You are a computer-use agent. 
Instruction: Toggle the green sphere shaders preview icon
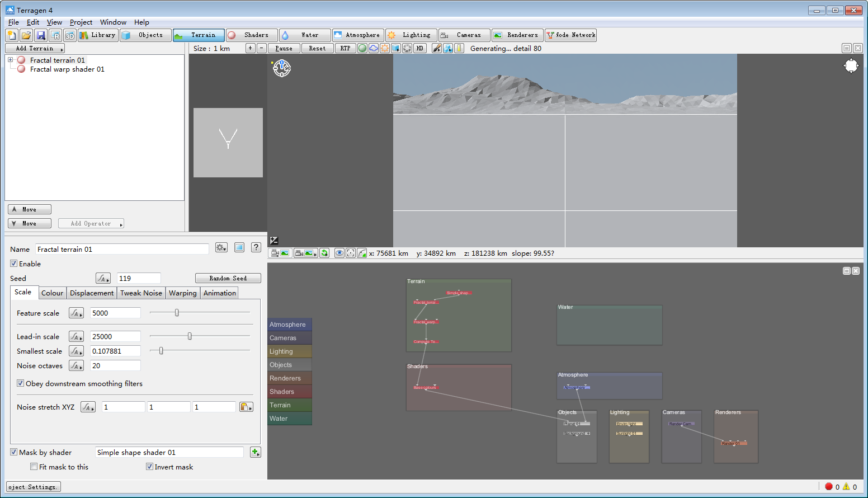pyautogui.click(x=362, y=48)
